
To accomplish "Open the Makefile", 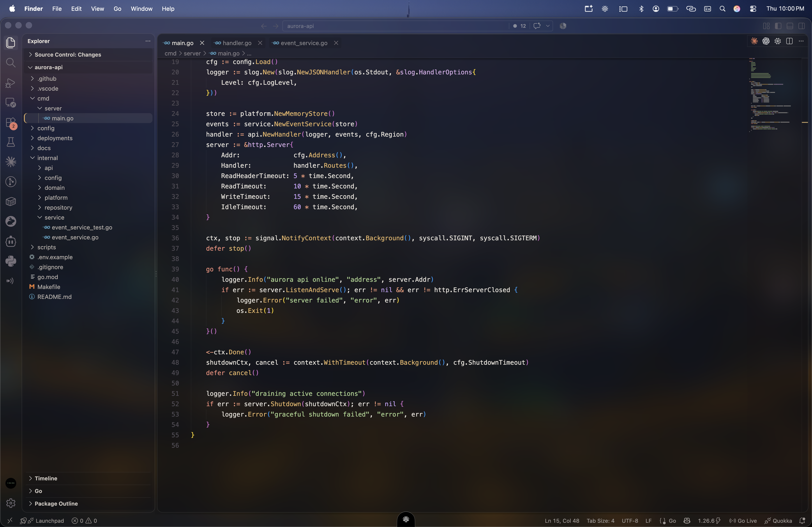I will (88, 287).
